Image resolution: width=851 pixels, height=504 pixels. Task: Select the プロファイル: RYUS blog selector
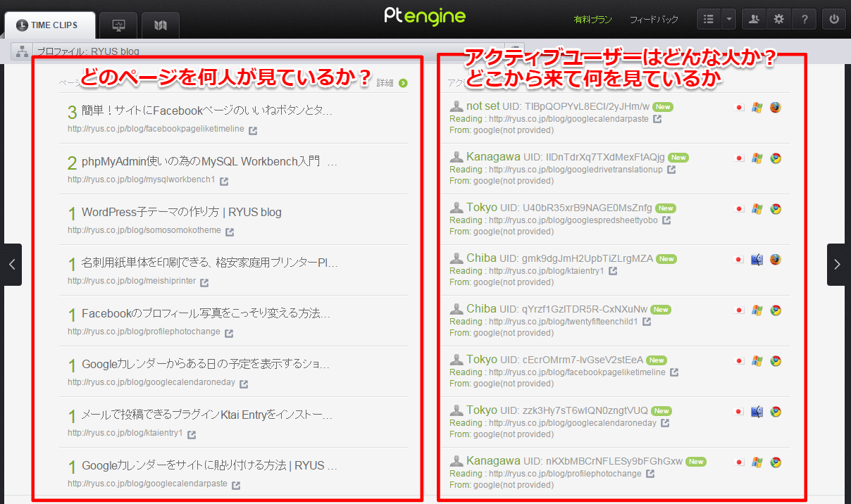pos(268,51)
